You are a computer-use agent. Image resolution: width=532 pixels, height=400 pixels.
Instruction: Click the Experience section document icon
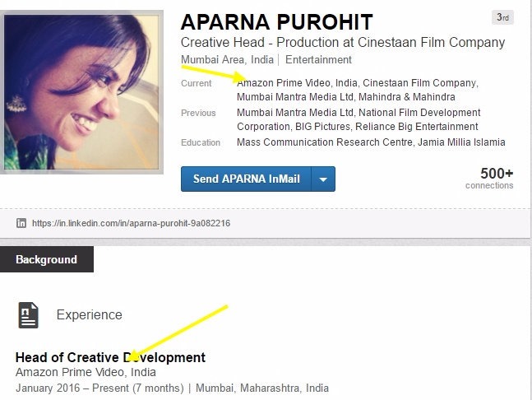click(x=28, y=314)
